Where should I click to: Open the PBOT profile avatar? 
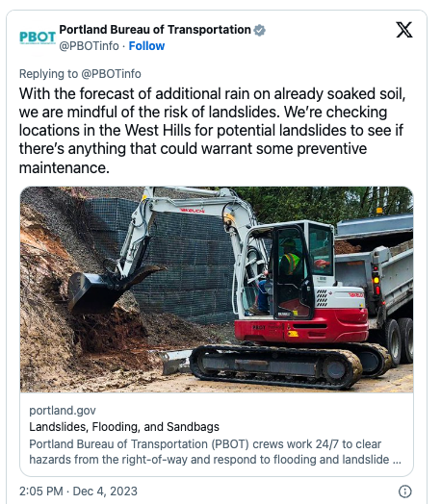pyautogui.click(x=38, y=38)
